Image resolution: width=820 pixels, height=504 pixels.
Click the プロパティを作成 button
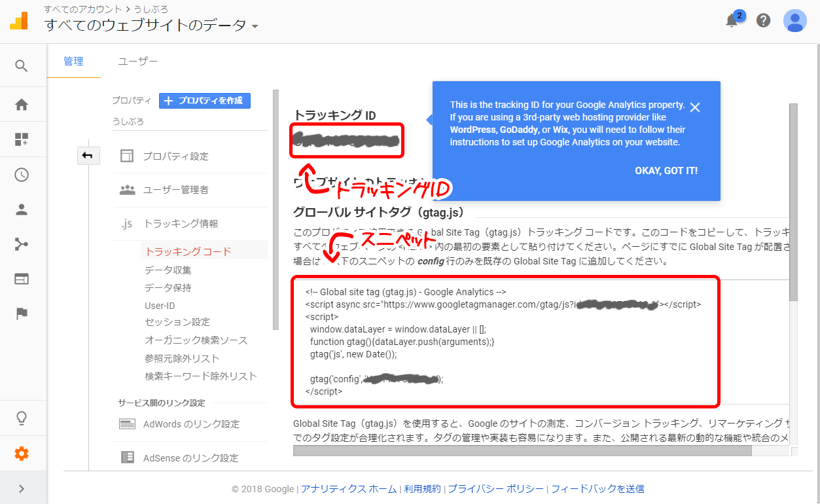205,100
